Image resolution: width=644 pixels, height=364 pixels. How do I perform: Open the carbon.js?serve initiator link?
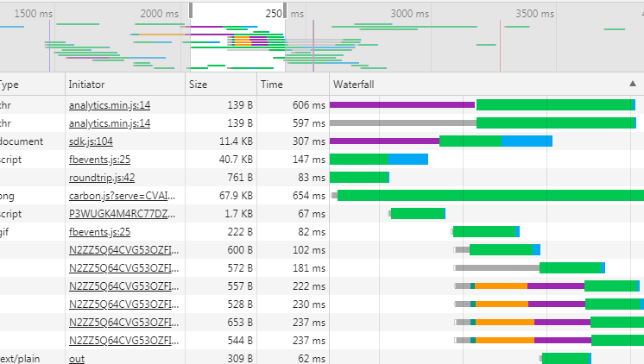(122, 195)
